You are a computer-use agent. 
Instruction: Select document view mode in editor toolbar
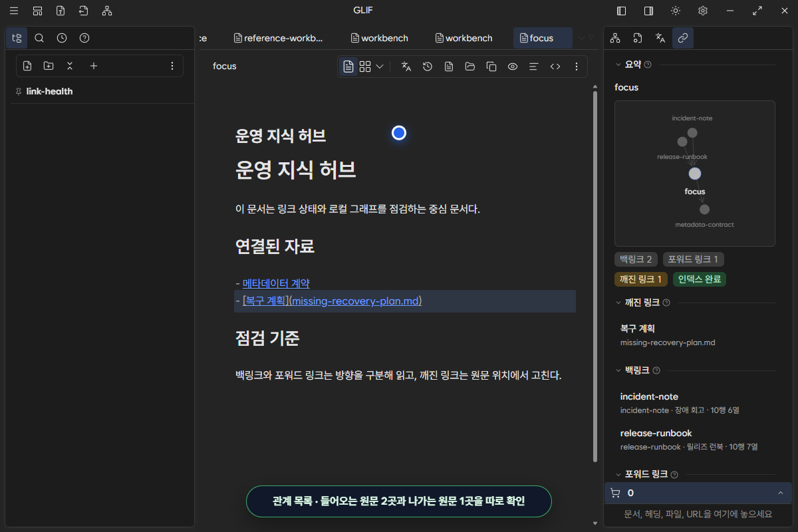(x=348, y=66)
